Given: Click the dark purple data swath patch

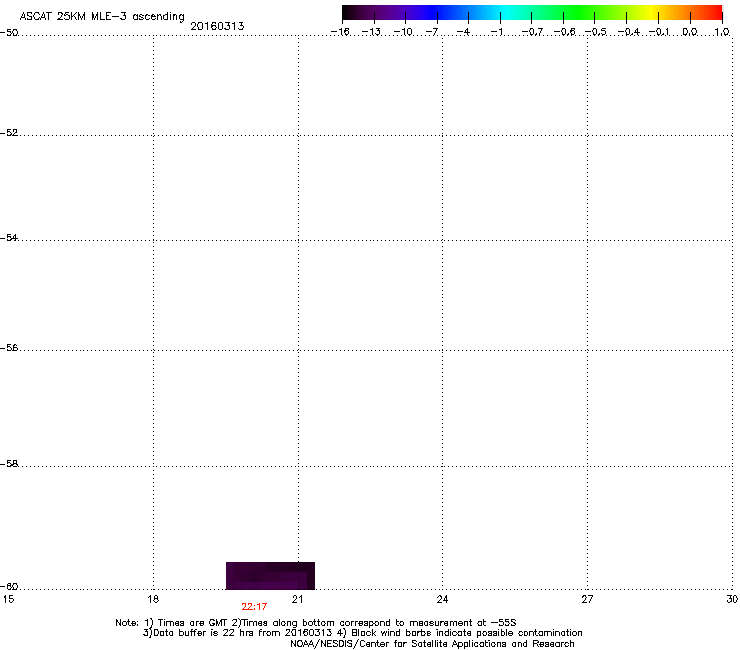Looking at the screenshot, I should coord(270,575).
